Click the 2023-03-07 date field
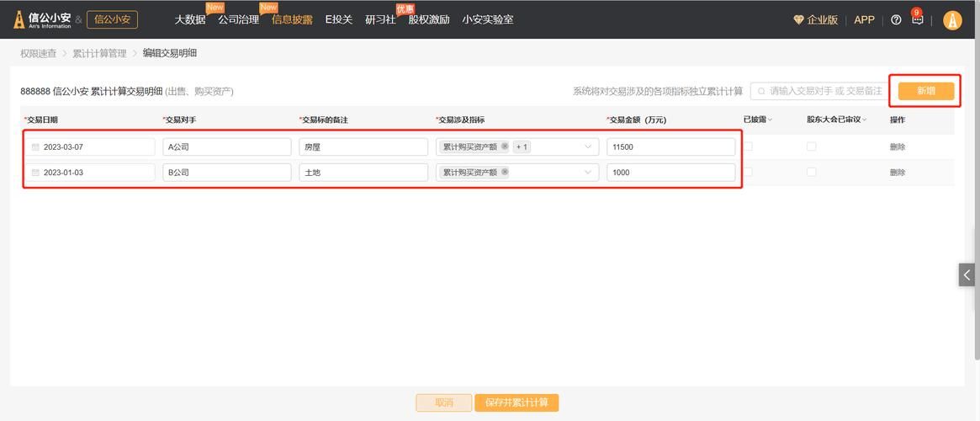The width and height of the screenshot is (980, 421). 90,147
